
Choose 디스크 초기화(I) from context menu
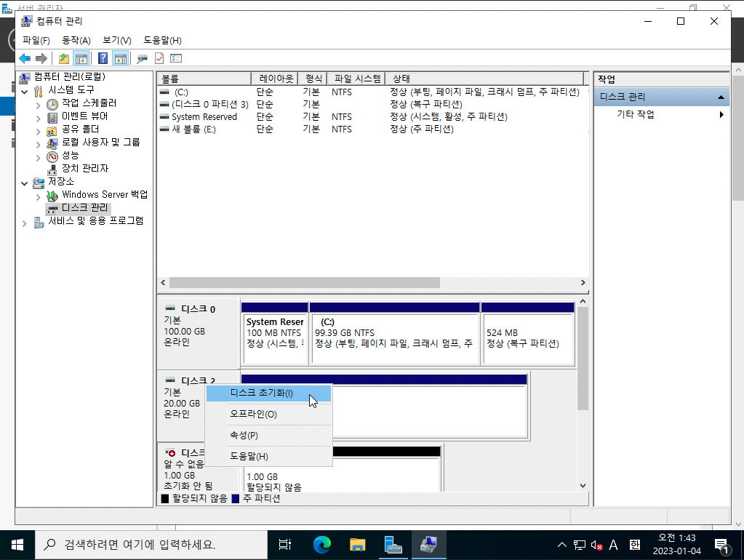coord(268,393)
